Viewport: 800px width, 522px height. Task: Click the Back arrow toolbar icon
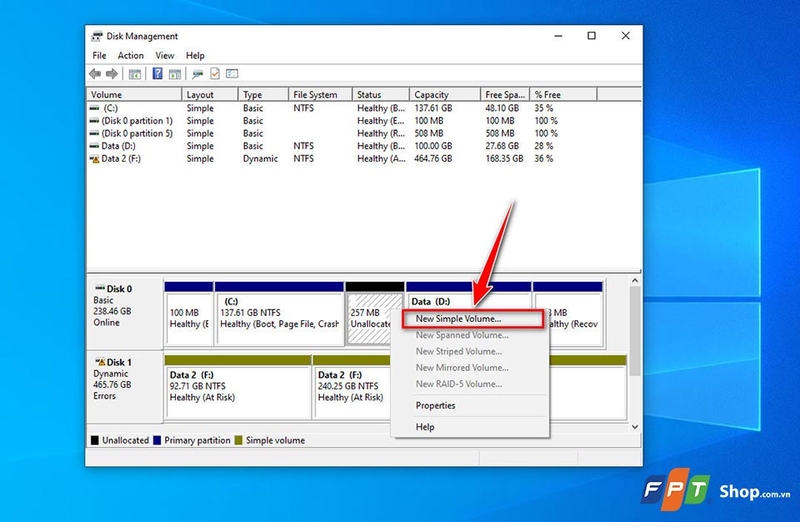95,74
